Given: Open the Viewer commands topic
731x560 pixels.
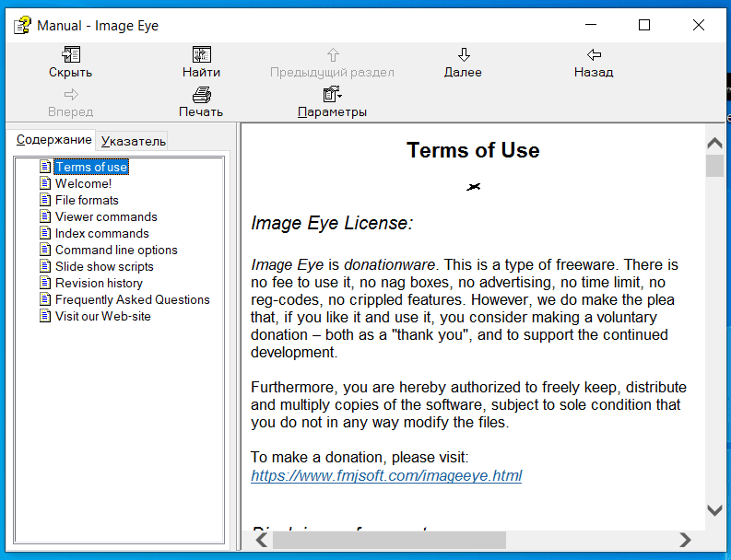Looking at the screenshot, I should (106, 216).
